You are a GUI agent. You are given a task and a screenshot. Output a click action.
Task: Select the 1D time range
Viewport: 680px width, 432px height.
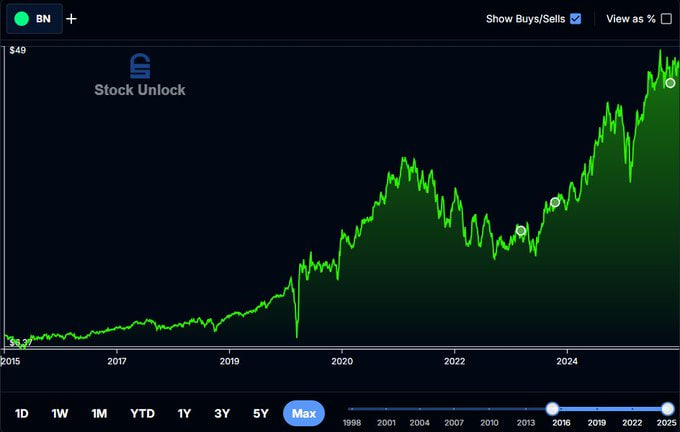coord(21,413)
